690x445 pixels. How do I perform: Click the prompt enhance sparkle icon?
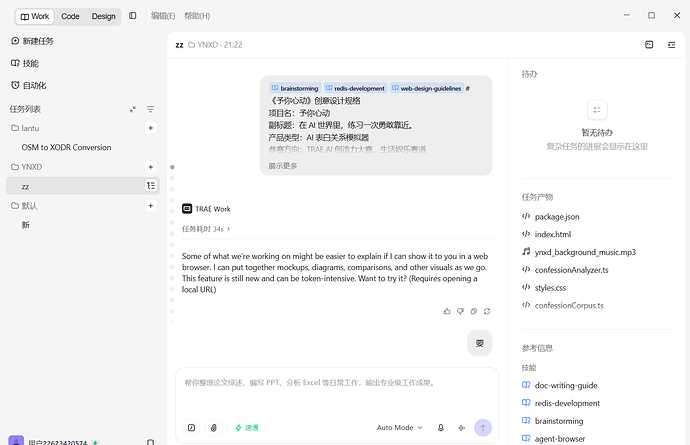coord(462,427)
